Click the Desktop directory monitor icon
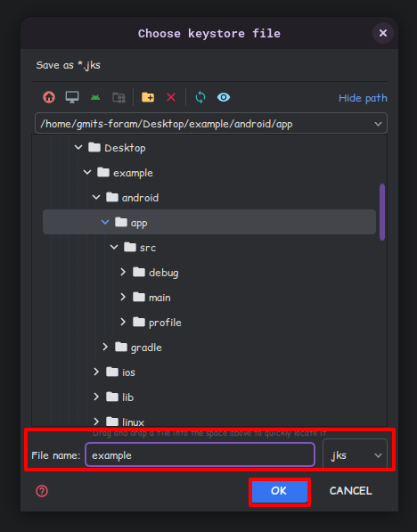The image size is (417, 532). 72,97
